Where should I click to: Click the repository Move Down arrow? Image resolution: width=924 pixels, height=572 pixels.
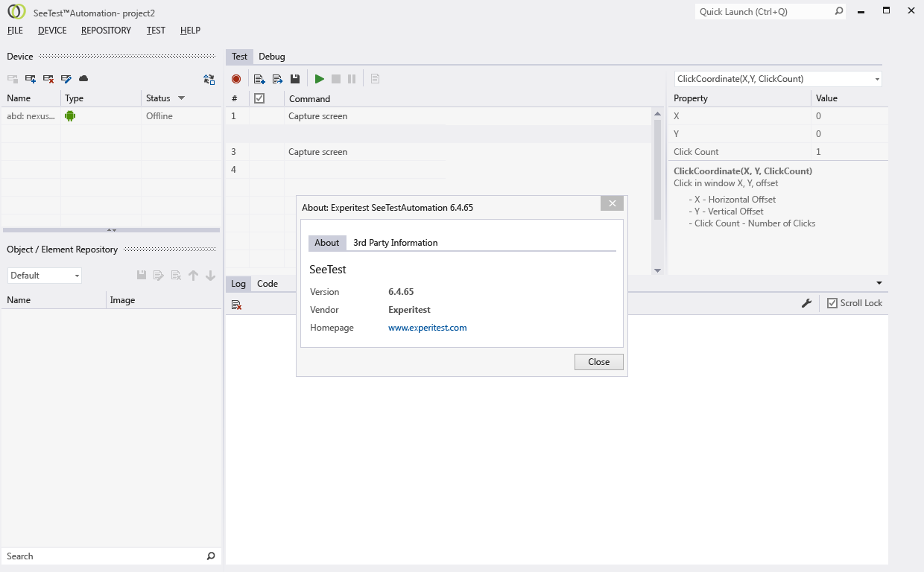[210, 276]
